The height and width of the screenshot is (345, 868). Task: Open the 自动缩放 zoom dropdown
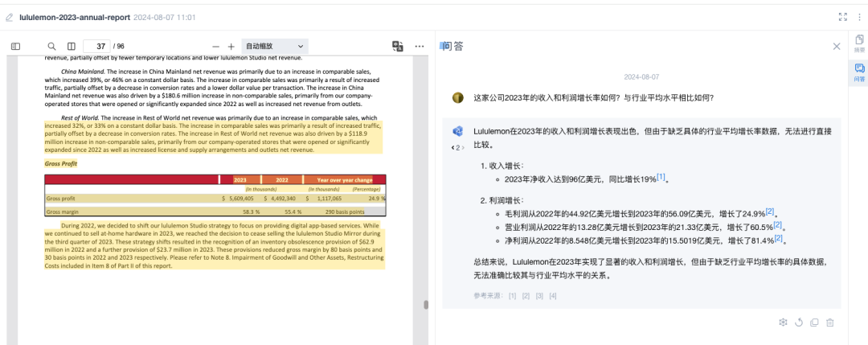tap(275, 47)
